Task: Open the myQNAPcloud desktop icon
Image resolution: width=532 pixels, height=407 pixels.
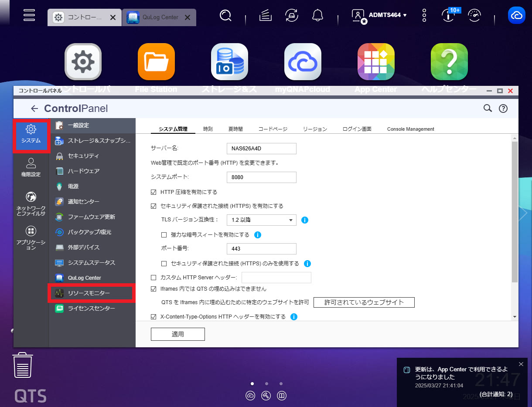Action: coord(303,62)
